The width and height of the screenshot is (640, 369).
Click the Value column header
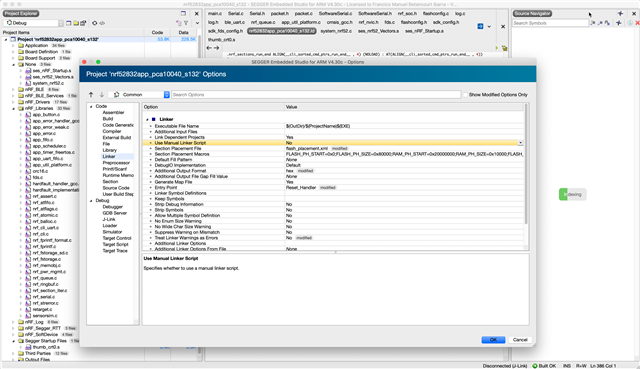coord(404,107)
